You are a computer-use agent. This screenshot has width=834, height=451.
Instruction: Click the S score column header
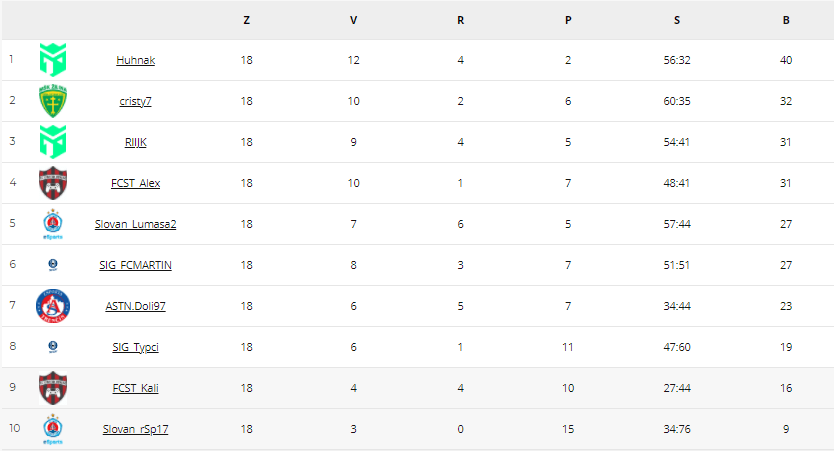677,20
